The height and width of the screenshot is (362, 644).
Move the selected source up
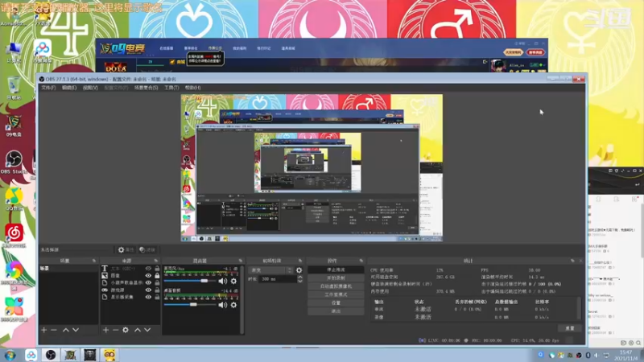coord(138,330)
